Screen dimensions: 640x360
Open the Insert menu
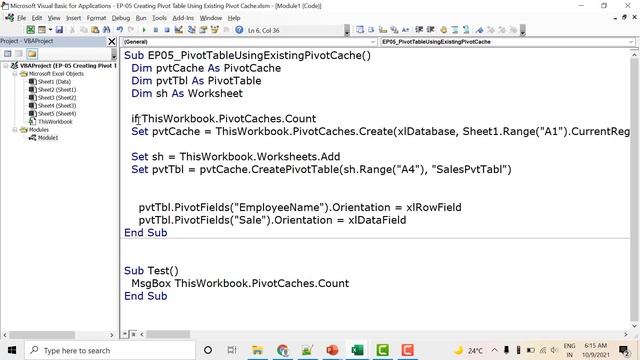click(73, 18)
